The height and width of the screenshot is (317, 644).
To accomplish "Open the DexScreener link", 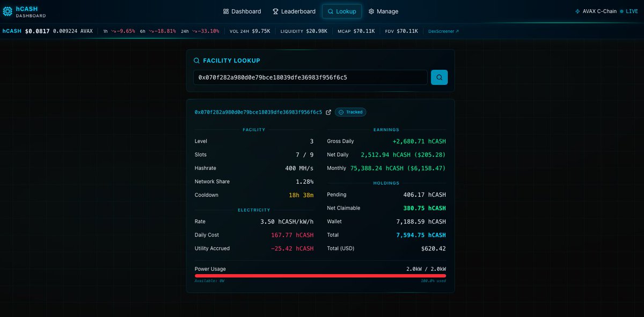I will click(x=444, y=31).
